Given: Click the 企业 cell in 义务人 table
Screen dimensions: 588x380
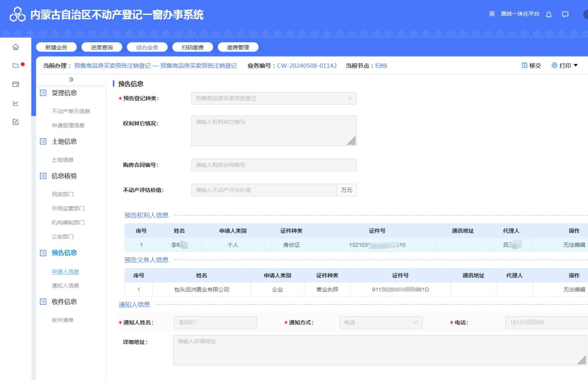Looking at the screenshot, I should pyautogui.click(x=277, y=289).
